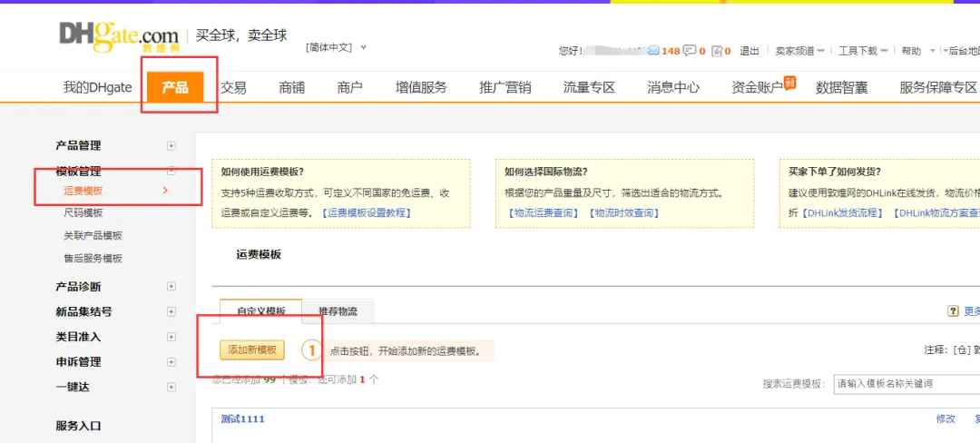Open the 商铺 nav tab
This screenshot has height=443, width=980.
point(291,87)
